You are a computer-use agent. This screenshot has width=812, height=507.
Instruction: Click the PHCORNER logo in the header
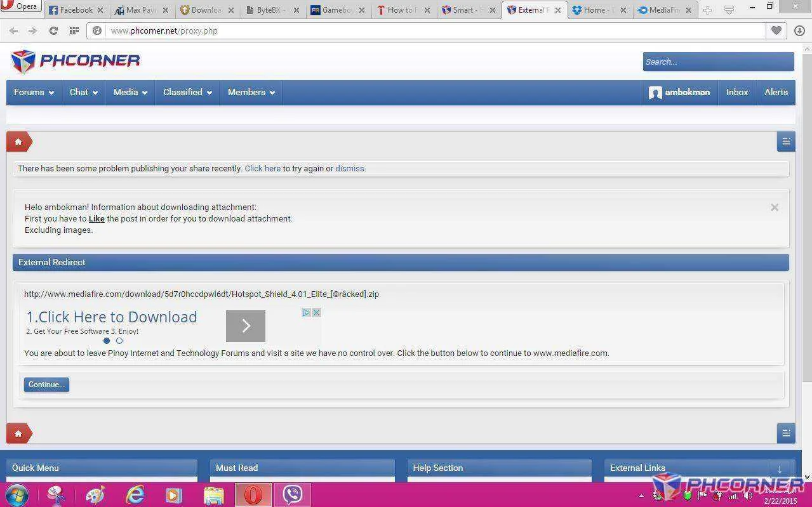(x=75, y=61)
